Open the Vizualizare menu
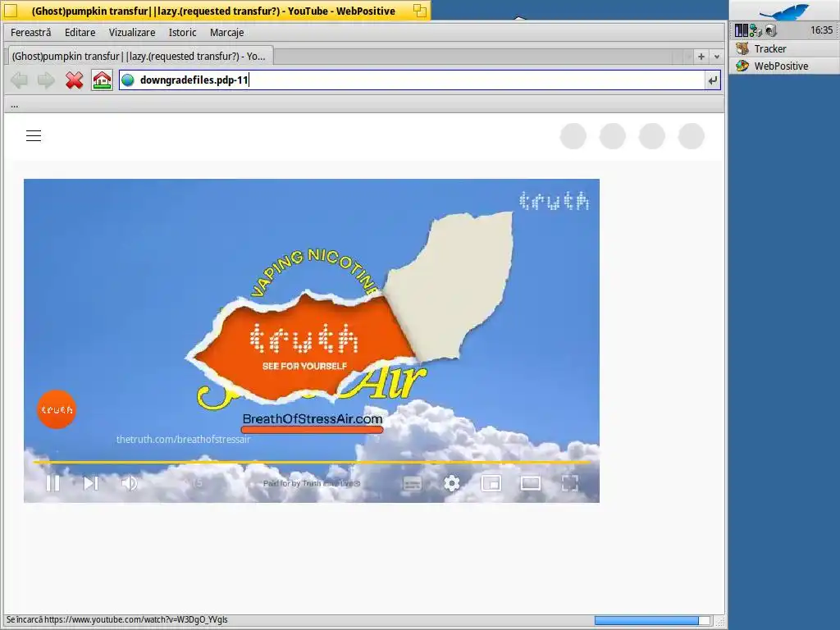840x630 pixels. pos(132,32)
